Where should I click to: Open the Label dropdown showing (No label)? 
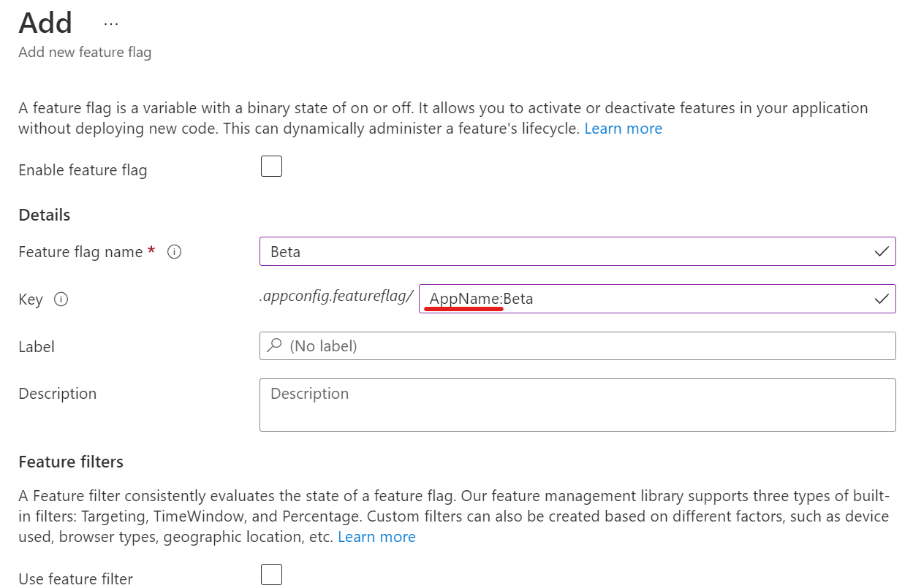coord(577,345)
